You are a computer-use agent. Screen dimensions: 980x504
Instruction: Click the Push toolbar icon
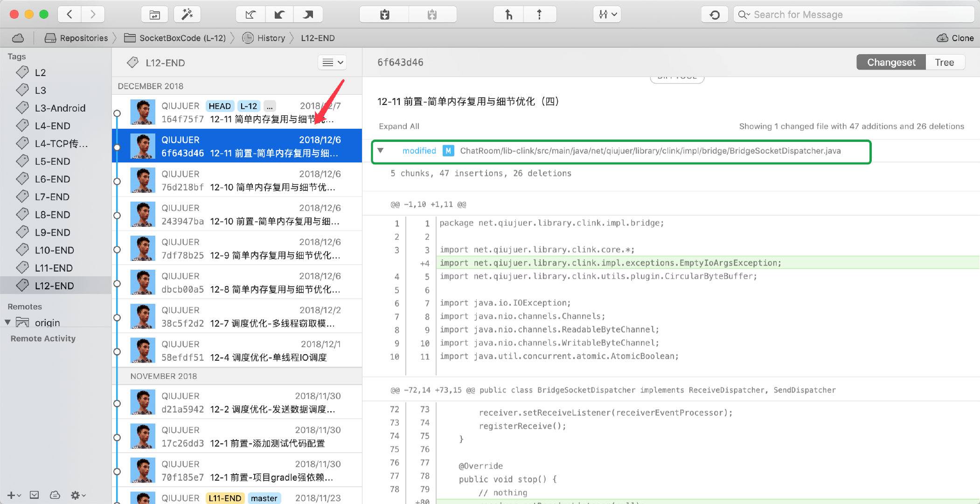(x=308, y=14)
